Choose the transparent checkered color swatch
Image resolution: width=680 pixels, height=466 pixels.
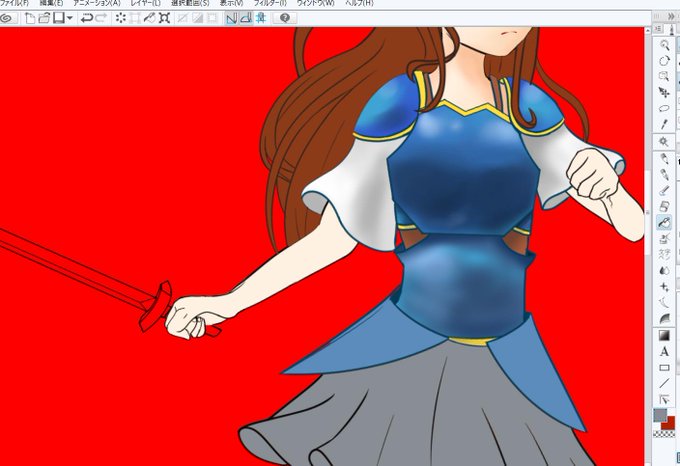[x=664, y=433]
